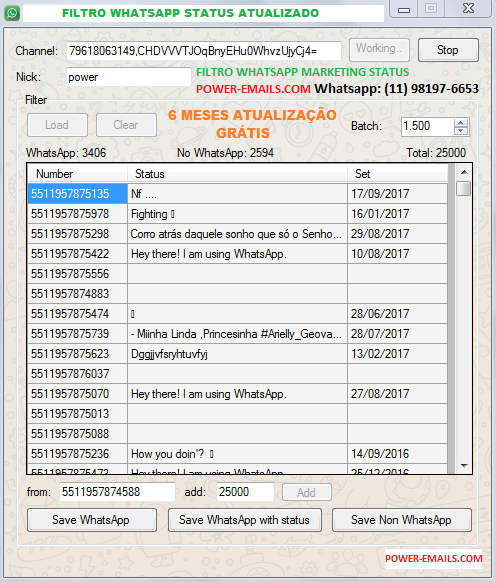
Task: Click the Working.. button
Action: point(379,50)
